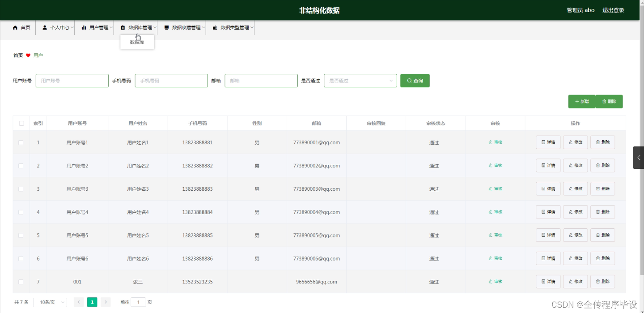This screenshot has height=313, width=644.
Task: Select the 用户管理 bar-chart icon
Action: [83, 27]
